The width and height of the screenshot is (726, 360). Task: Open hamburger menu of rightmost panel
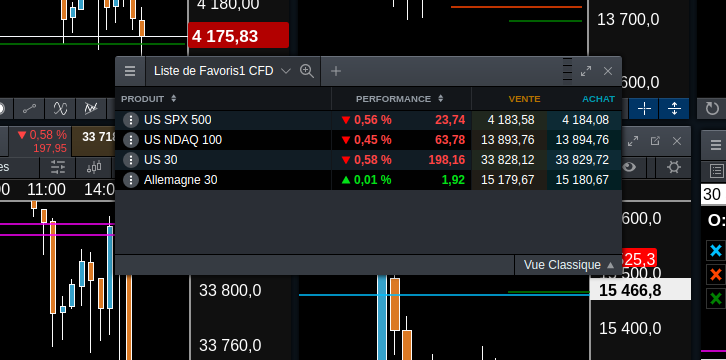tap(715, 145)
